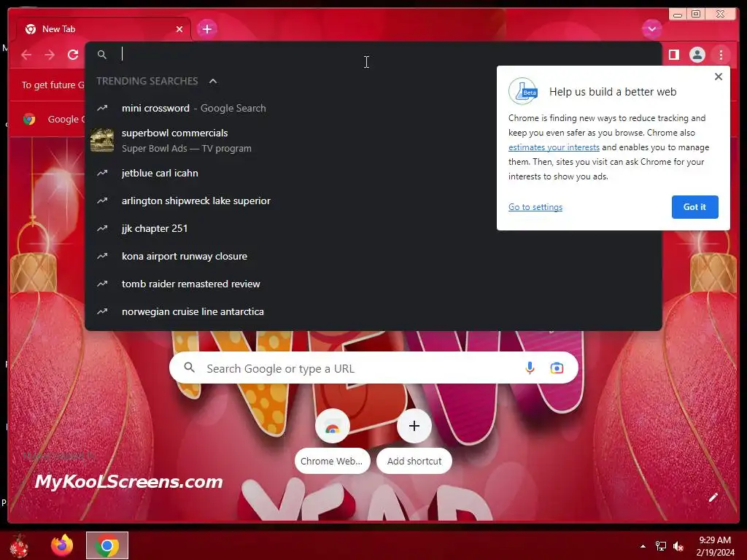
Task: Click the page search box magnifier icon
Action: [189, 367]
